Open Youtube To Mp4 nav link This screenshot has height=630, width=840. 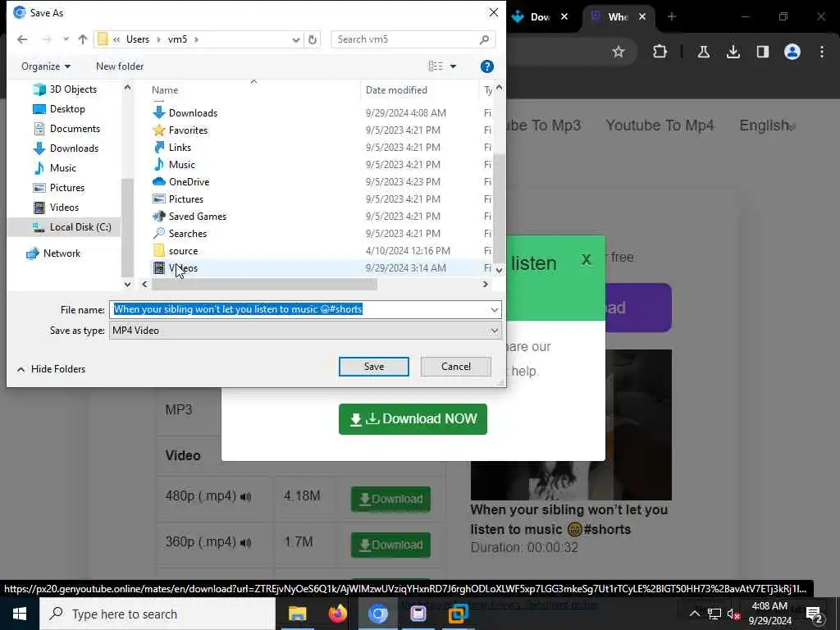660,126
